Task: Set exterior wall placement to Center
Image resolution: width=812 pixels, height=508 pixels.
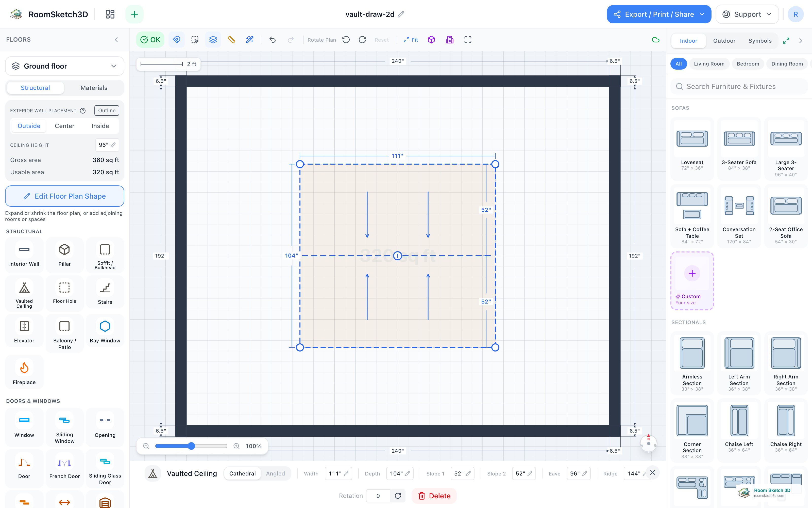Action: 65,126
